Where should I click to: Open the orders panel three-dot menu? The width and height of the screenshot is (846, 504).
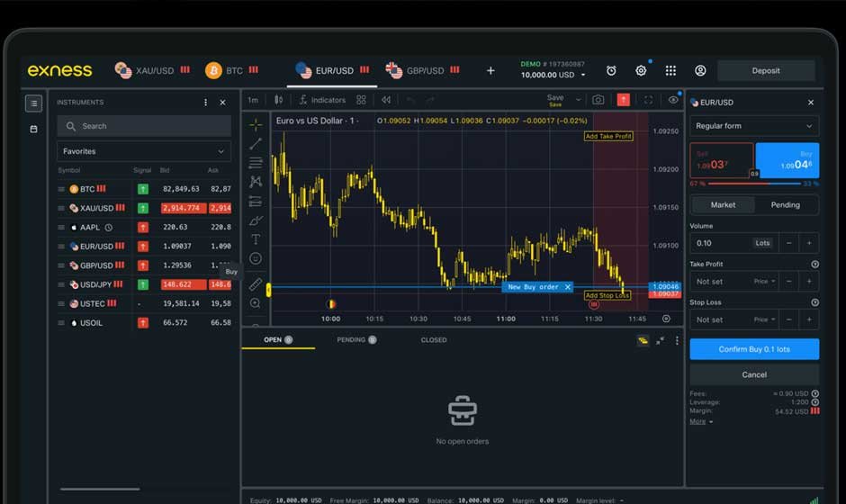click(677, 340)
